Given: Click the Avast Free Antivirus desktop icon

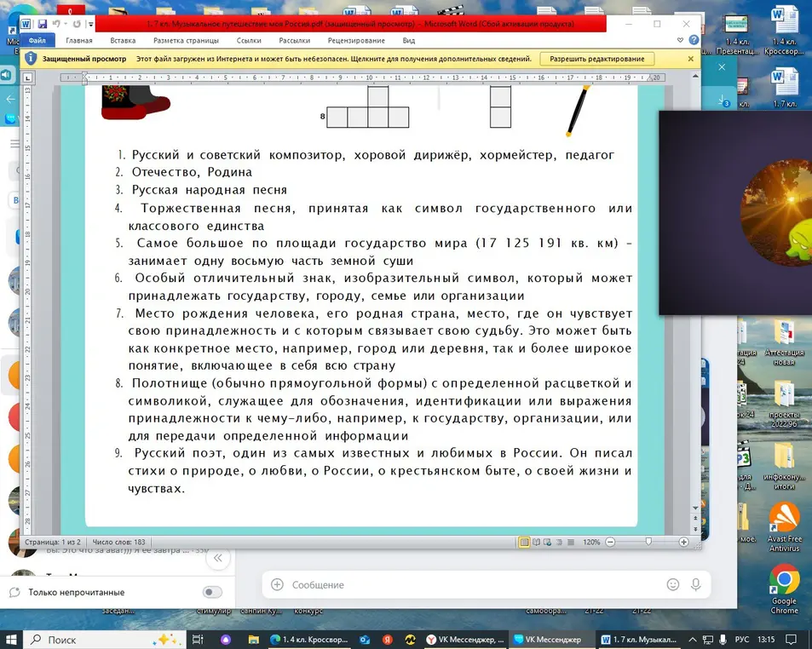Looking at the screenshot, I should click(x=784, y=527).
